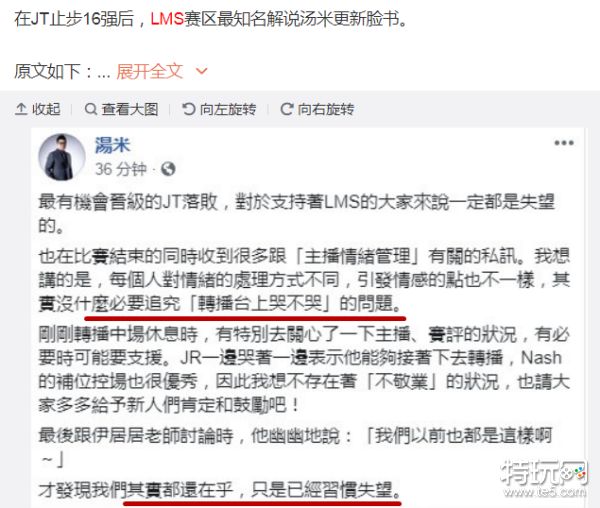This screenshot has width=600, height=508.
Task: Open 查看大图 to view large image
Action: pos(121,109)
